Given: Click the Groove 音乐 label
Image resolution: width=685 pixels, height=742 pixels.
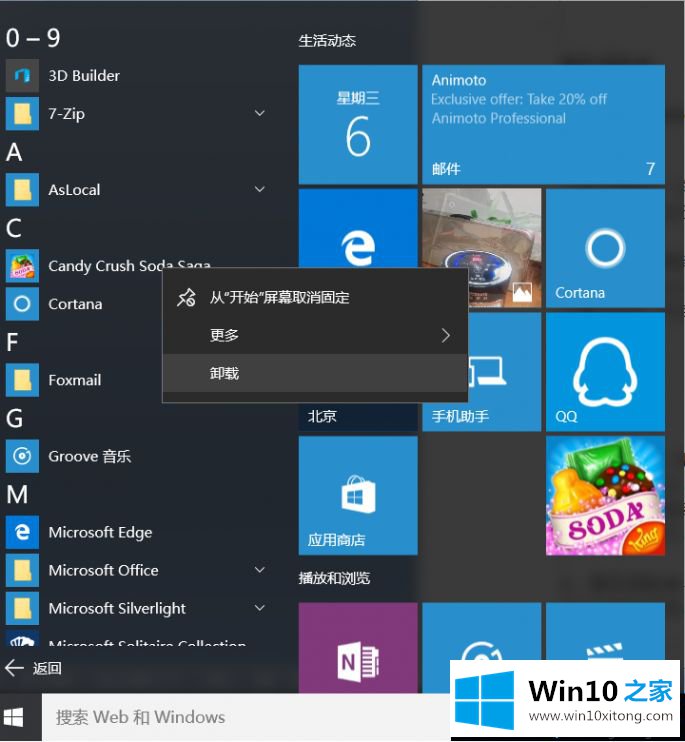Looking at the screenshot, I should (90, 457).
